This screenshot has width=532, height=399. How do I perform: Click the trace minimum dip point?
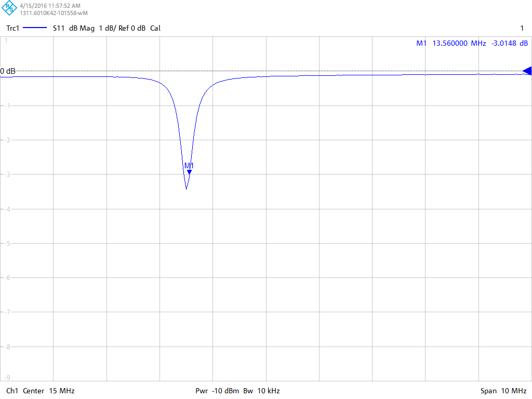(187, 188)
